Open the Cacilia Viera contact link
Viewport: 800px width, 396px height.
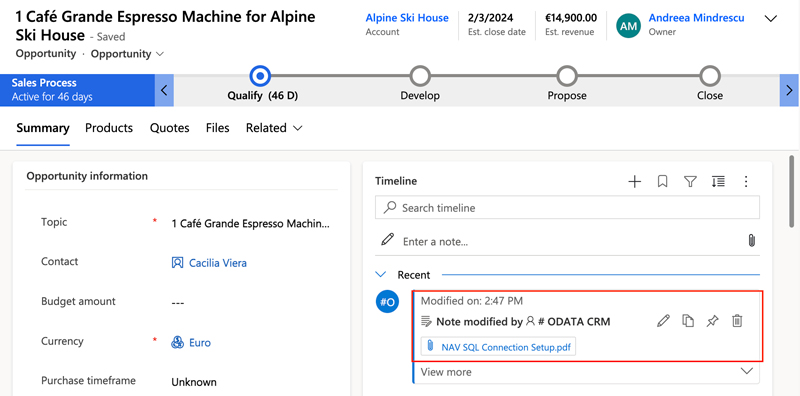tap(218, 263)
